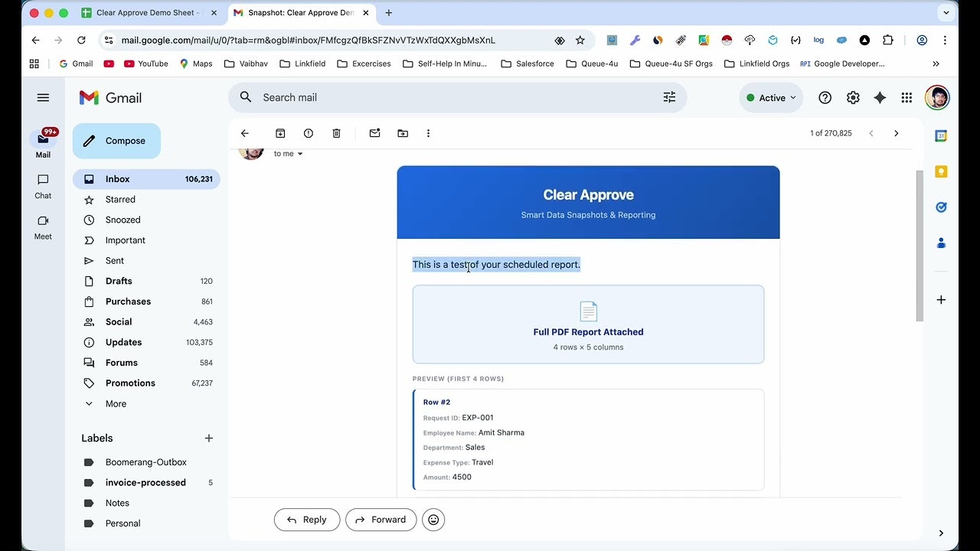Image resolution: width=980 pixels, height=551 pixels.
Task: Open the three-dot more options menu
Action: (x=428, y=133)
